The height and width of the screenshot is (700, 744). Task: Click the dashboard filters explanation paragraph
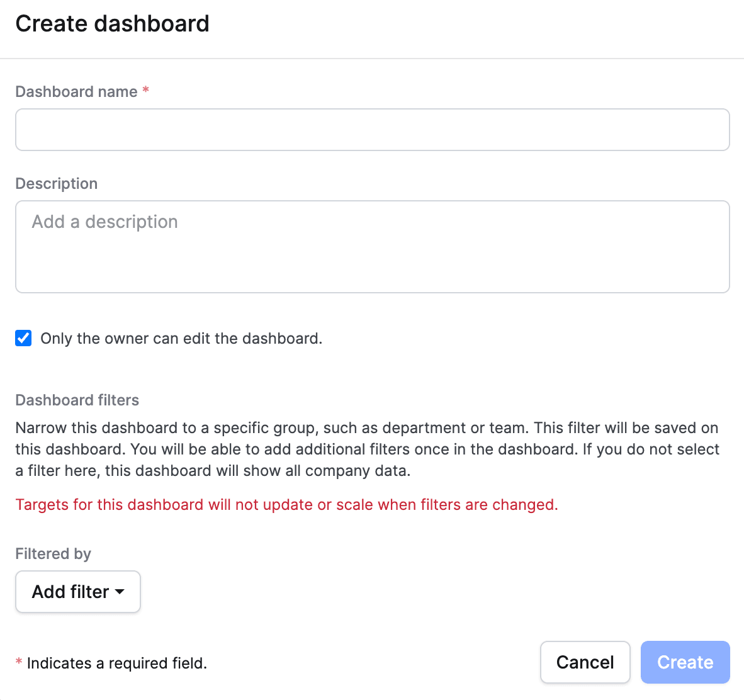click(x=367, y=449)
